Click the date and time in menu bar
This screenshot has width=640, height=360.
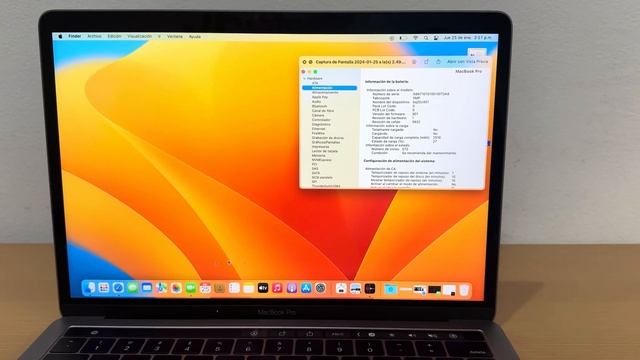click(x=467, y=38)
